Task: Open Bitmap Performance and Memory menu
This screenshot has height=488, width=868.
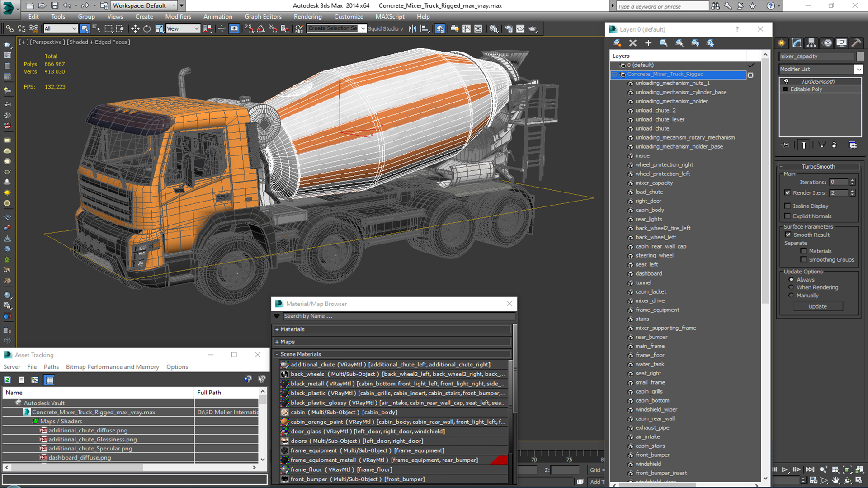Action: point(112,367)
